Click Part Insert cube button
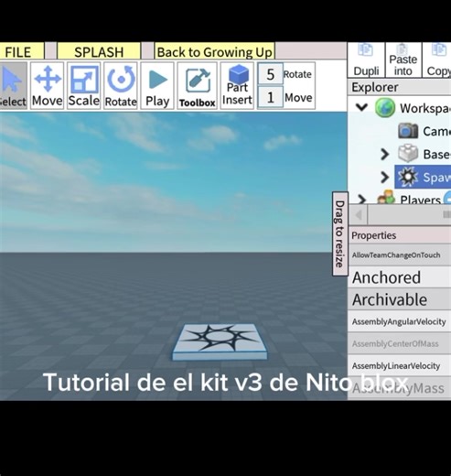This screenshot has width=451, height=476. [x=237, y=85]
